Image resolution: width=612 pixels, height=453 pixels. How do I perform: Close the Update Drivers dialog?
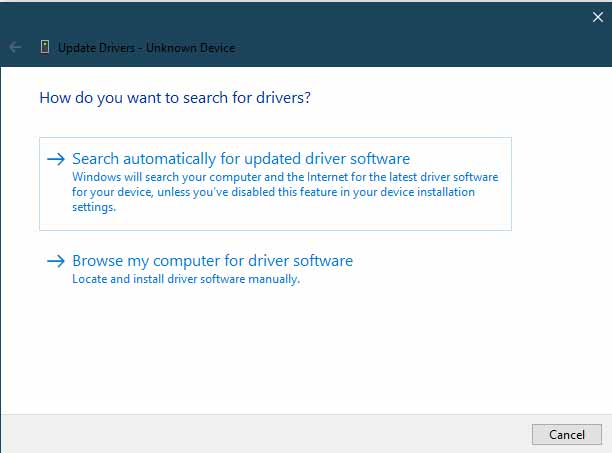(x=598, y=17)
